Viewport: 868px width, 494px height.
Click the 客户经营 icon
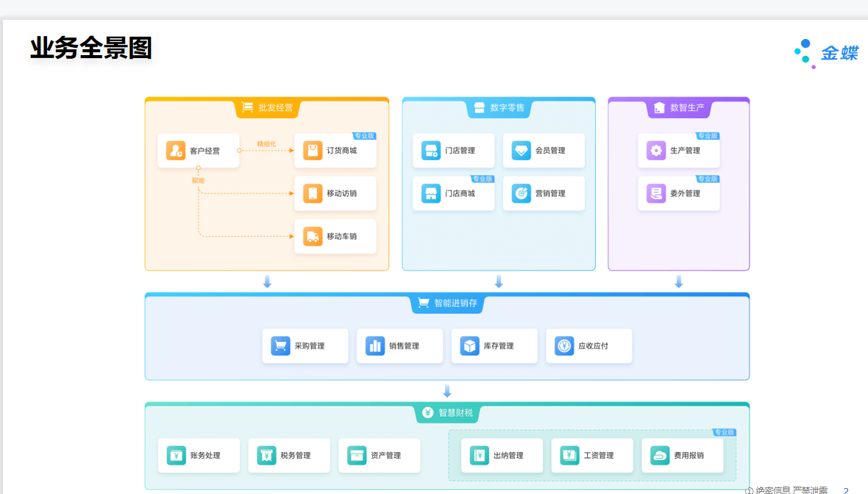pyautogui.click(x=176, y=151)
